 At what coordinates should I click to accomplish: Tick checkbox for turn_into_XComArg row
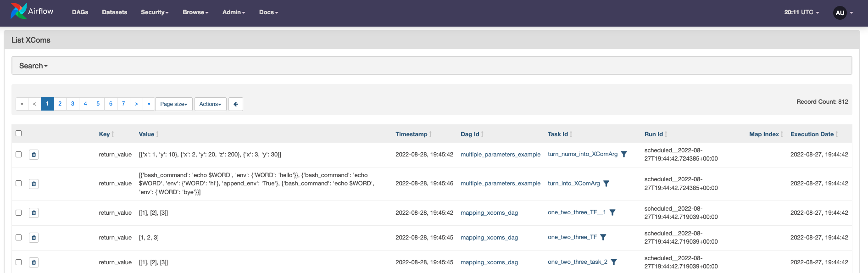[19, 184]
